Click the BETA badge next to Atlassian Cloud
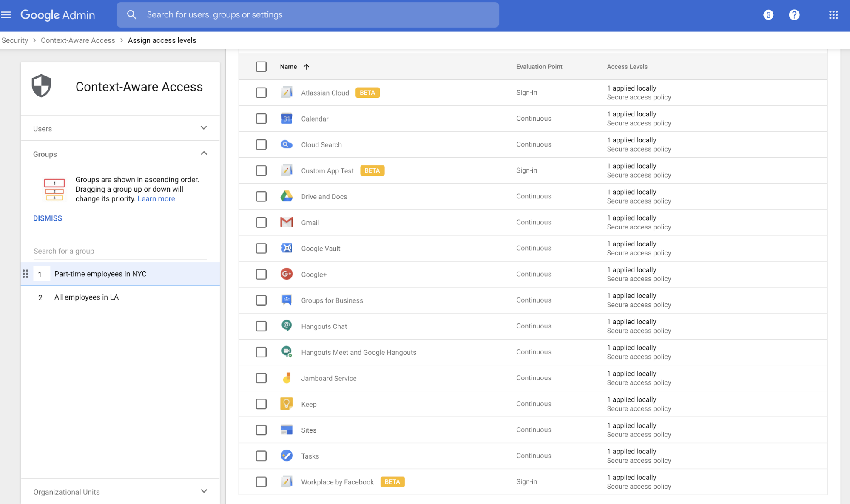Viewport: 850px width, 504px height. point(367,93)
